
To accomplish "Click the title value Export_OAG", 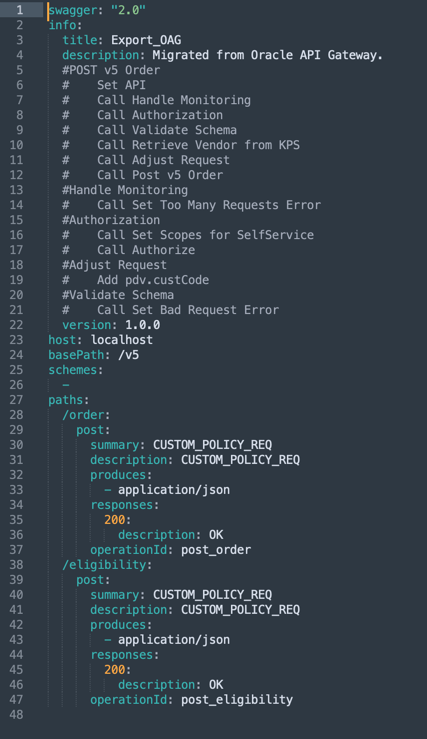I will tap(146, 40).
